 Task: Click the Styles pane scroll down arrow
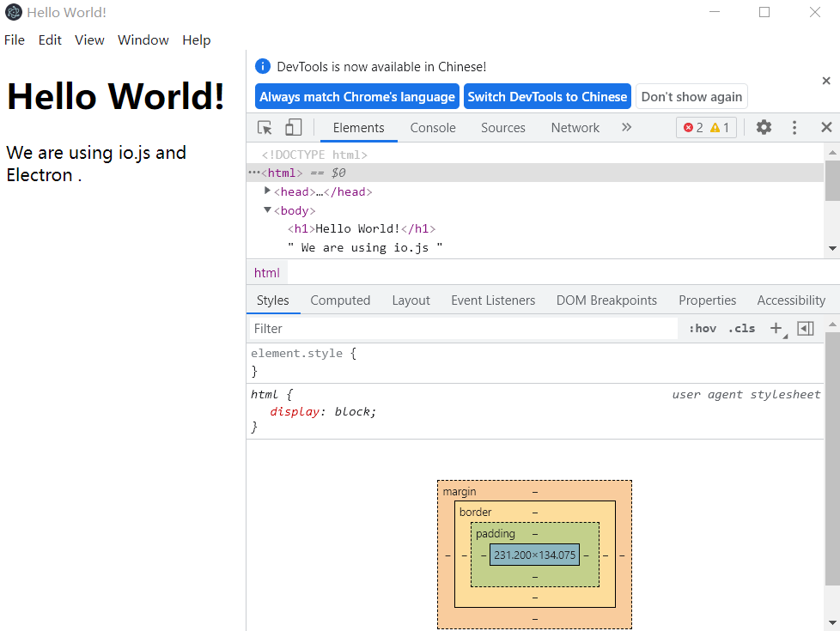[x=832, y=622]
